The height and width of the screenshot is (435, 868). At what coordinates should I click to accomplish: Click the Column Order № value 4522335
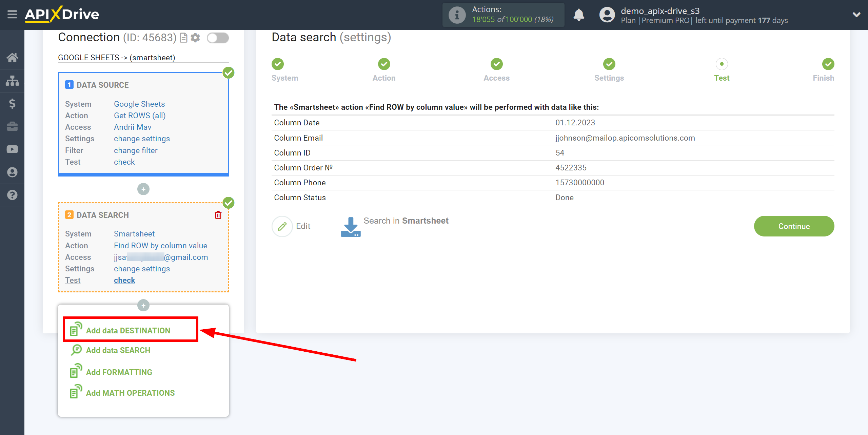pos(571,168)
